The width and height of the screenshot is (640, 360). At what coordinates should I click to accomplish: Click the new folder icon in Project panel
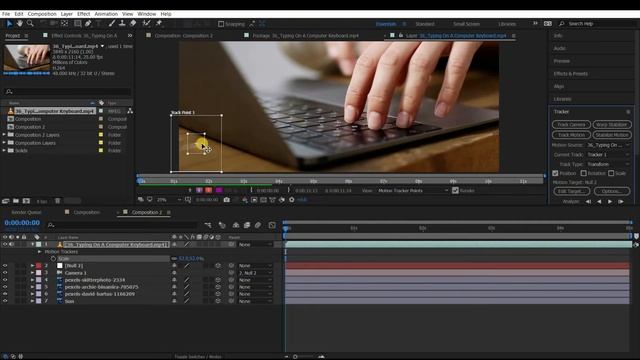click(16, 201)
